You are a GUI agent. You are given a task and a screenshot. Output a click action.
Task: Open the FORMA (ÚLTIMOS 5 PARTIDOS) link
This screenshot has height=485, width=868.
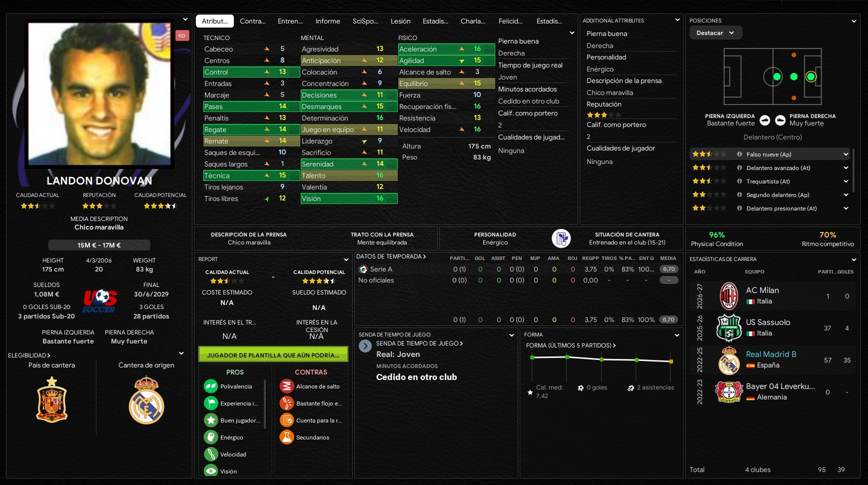pos(571,345)
